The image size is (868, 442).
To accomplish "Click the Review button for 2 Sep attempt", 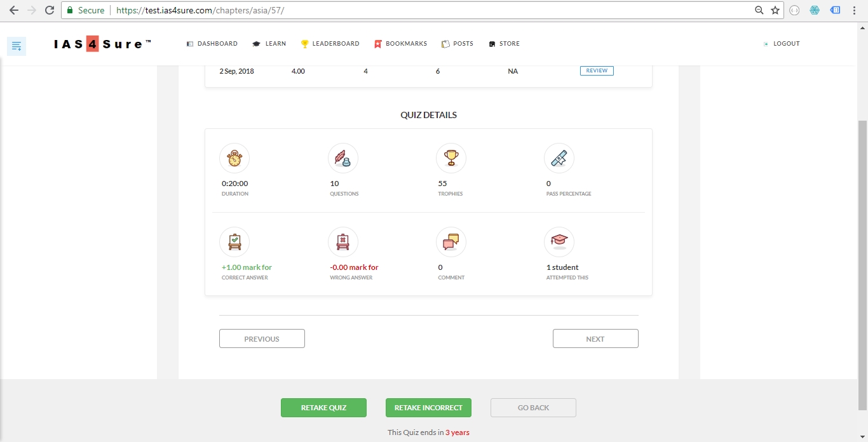I will 597,70.
